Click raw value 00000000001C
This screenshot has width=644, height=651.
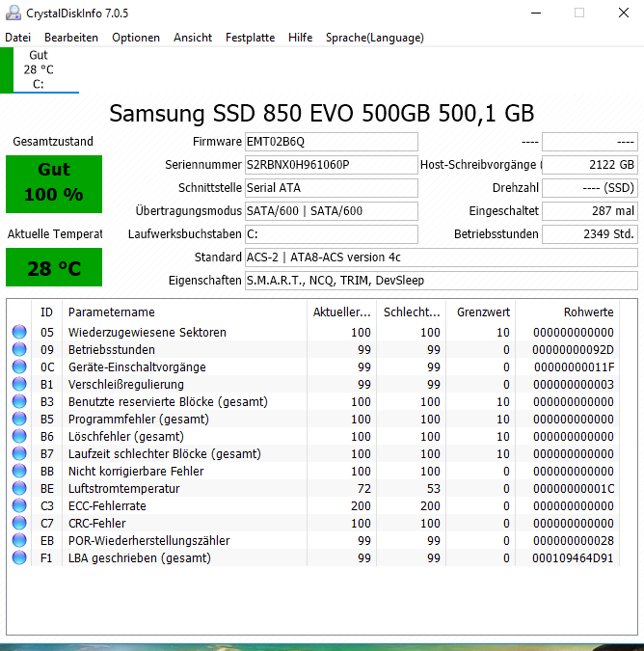point(573,489)
